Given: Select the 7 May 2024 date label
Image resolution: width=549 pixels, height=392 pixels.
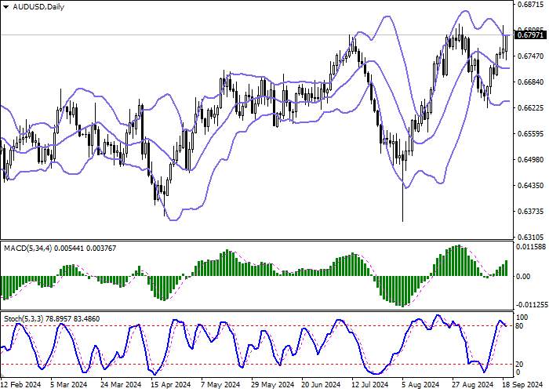Looking at the screenshot, I should tap(220, 385).
